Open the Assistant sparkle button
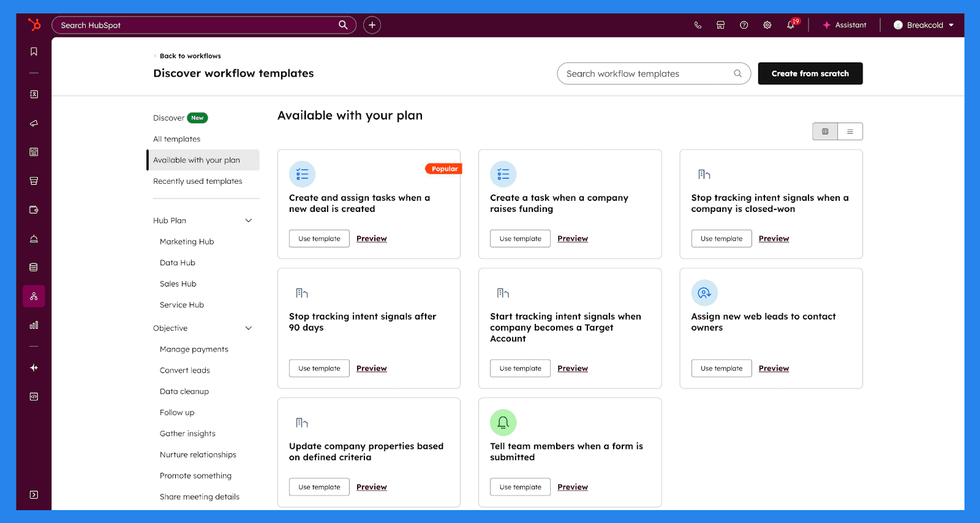The height and width of the screenshot is (523, 980). coord(845,25)
